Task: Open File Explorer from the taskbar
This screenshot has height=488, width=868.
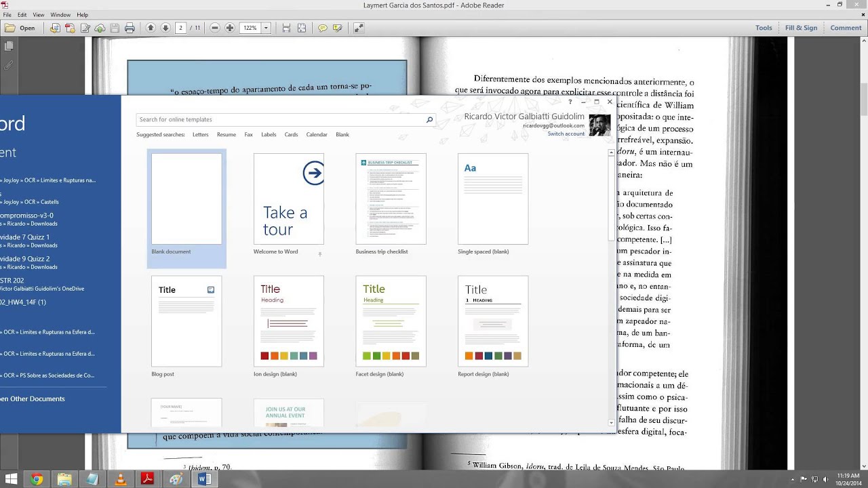Action: coord(64,479)
